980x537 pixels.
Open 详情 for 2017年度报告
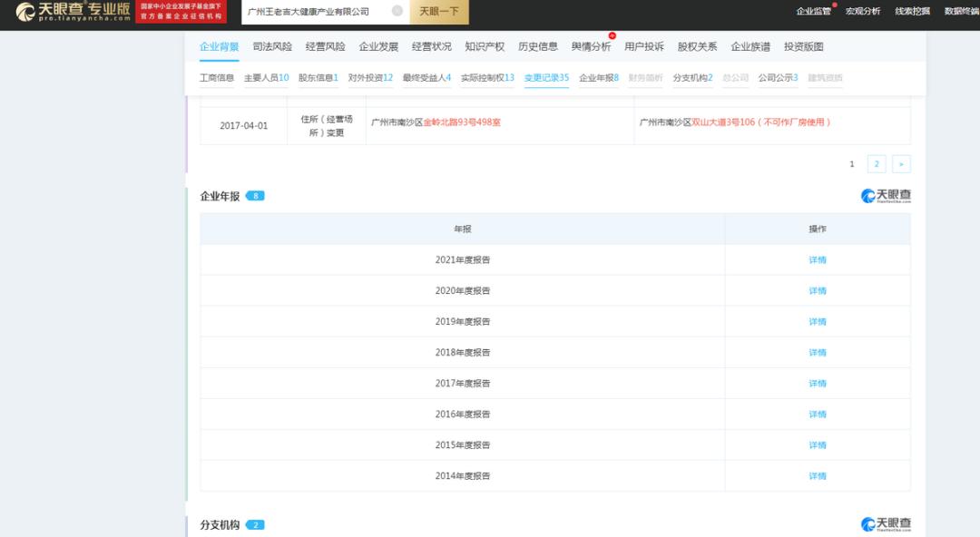pyautogui.click(x=818, y=383)
